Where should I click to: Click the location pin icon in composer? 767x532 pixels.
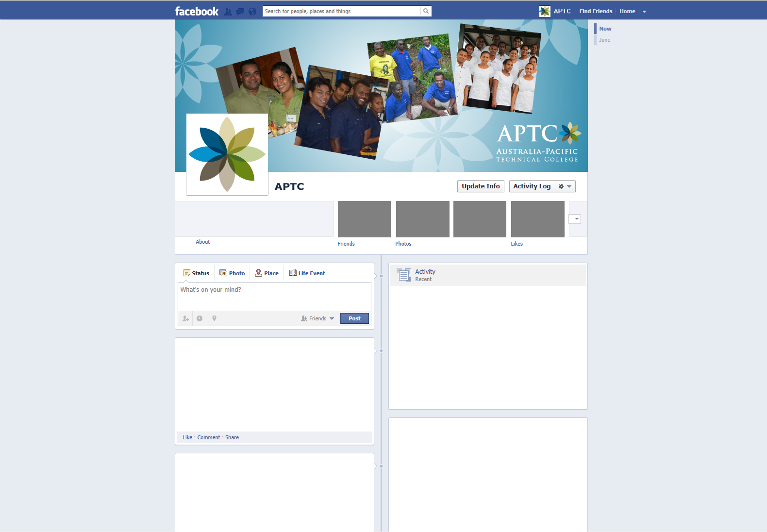click(214, 318)
